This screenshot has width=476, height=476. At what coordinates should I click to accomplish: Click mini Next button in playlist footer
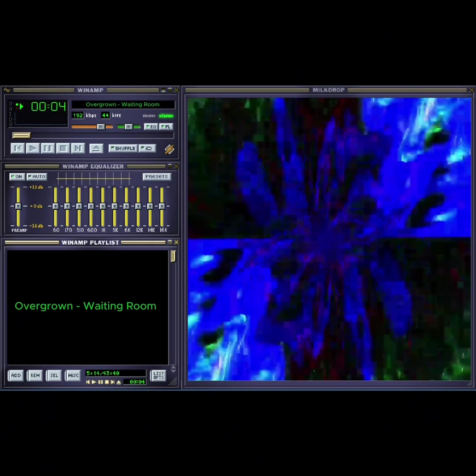click(113, 382)
